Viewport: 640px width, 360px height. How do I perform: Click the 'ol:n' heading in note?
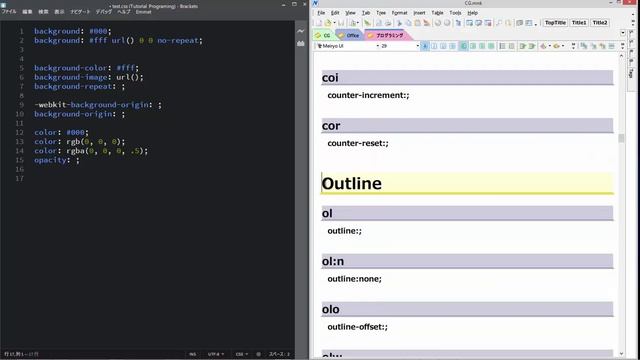tap(333, 261)
